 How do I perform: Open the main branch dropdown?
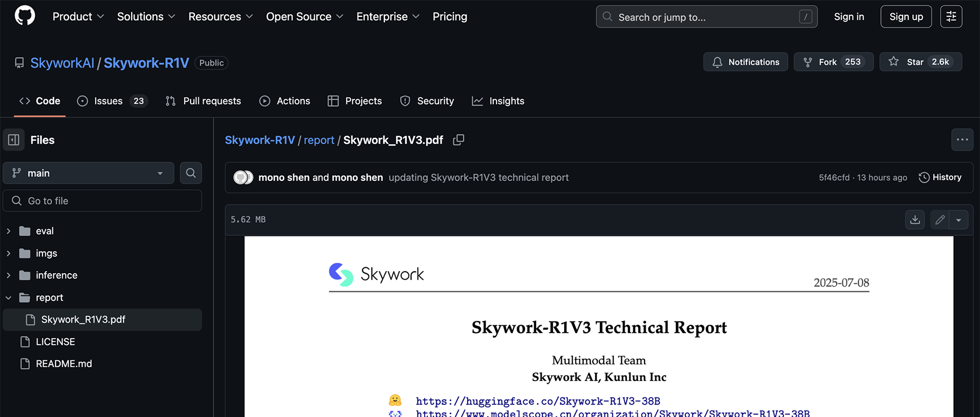(x=88, y=173)
